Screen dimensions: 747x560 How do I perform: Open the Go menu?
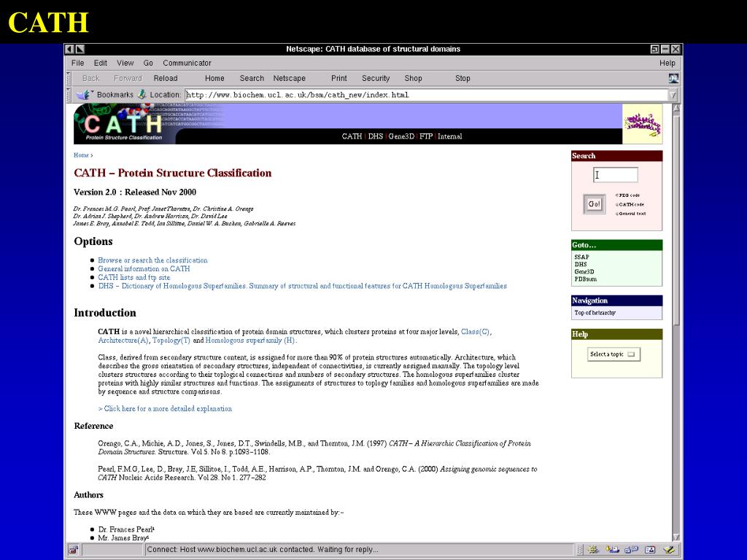148,63
